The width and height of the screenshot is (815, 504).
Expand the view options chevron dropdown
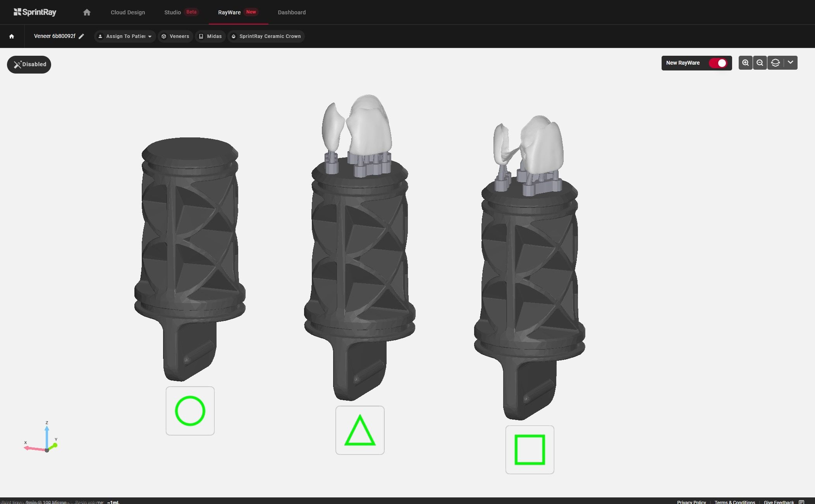tap(790, 63)
